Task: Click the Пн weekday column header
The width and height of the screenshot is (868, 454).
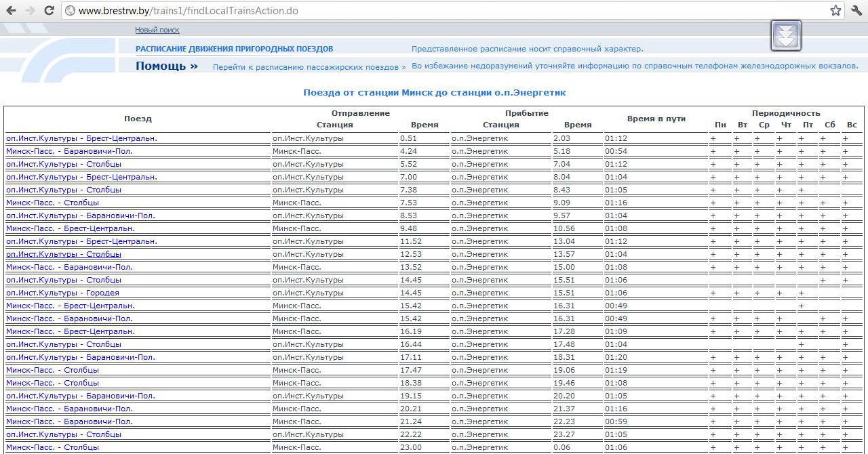Action: coord(720,125)
